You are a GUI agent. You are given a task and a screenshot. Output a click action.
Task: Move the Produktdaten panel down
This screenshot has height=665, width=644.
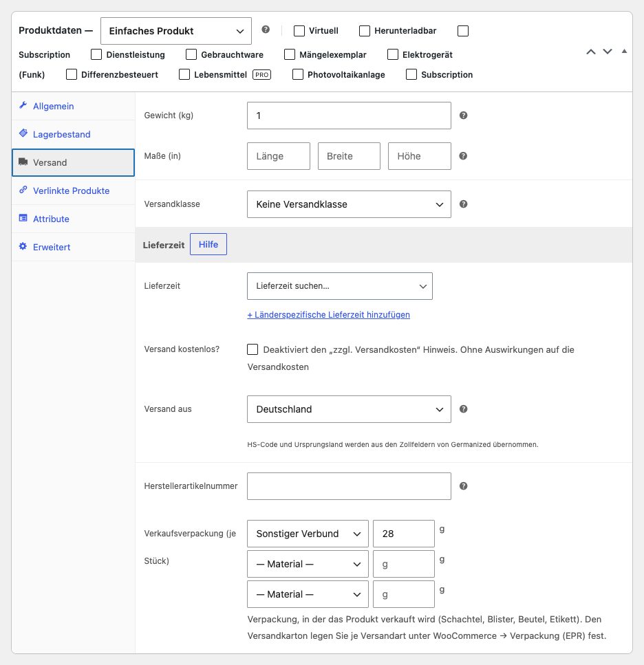tap(608, 52)
